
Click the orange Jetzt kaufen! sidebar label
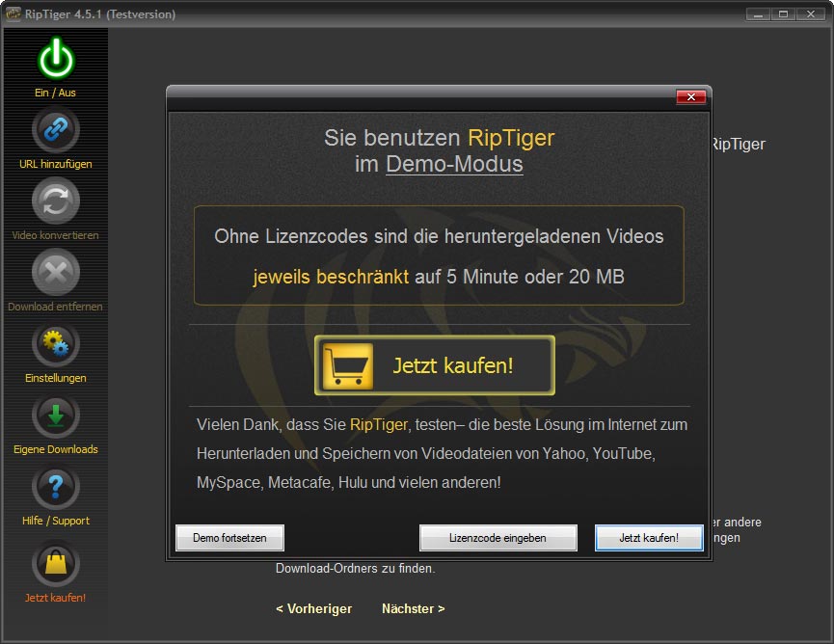coord(55,598)
